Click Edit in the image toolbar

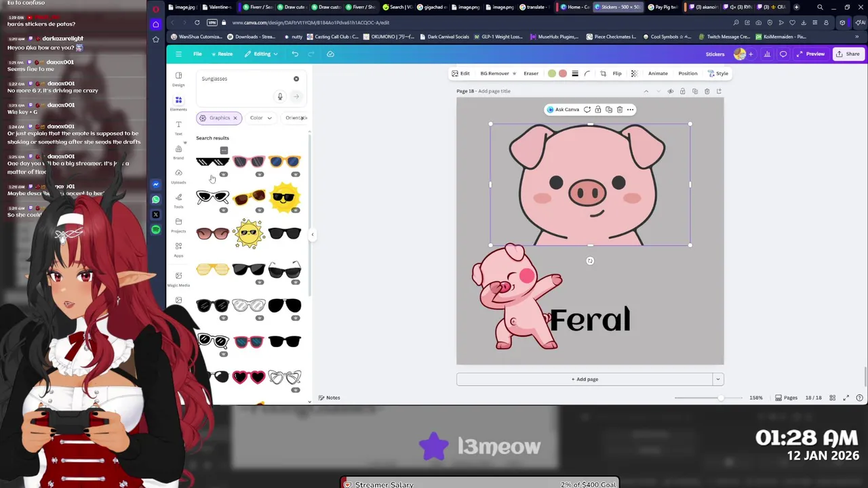(461, 73)
